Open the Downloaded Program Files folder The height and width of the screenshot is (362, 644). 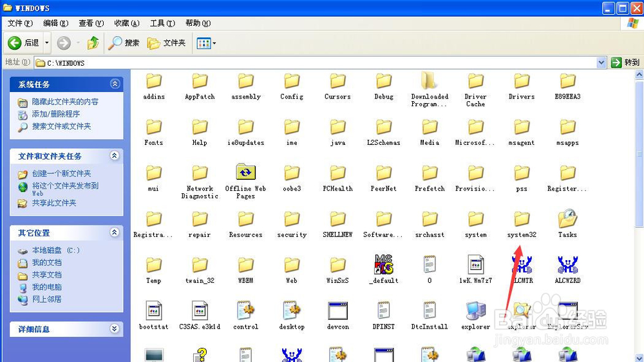click(x=430, y=89)
